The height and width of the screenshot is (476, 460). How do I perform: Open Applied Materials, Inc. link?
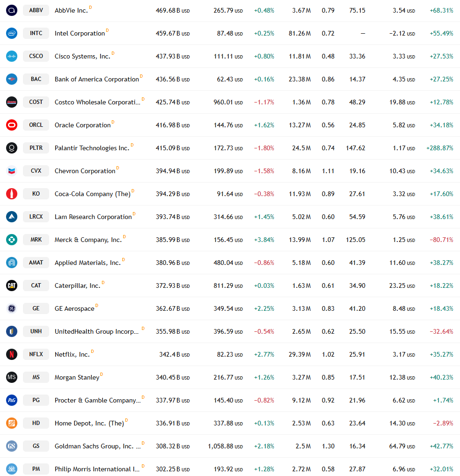(x=88, y=263)
